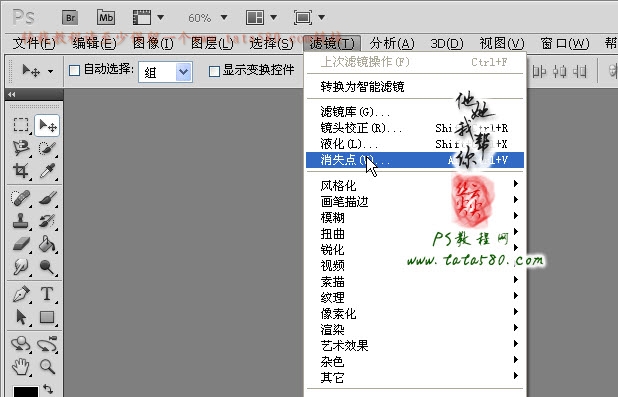Launch Adobe Bridge from the Br icon
The height and width of the screenshot is (397, 618).
[70, 18]
